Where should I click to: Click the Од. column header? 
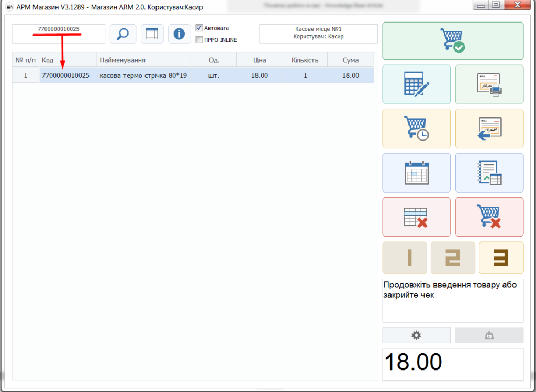(x=214, y=60)
